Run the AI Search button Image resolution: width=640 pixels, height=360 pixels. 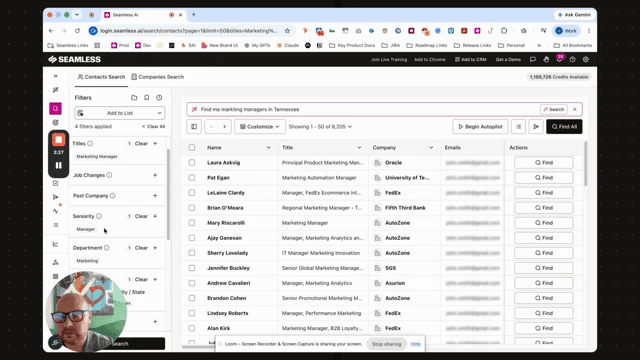click(553, 109)
